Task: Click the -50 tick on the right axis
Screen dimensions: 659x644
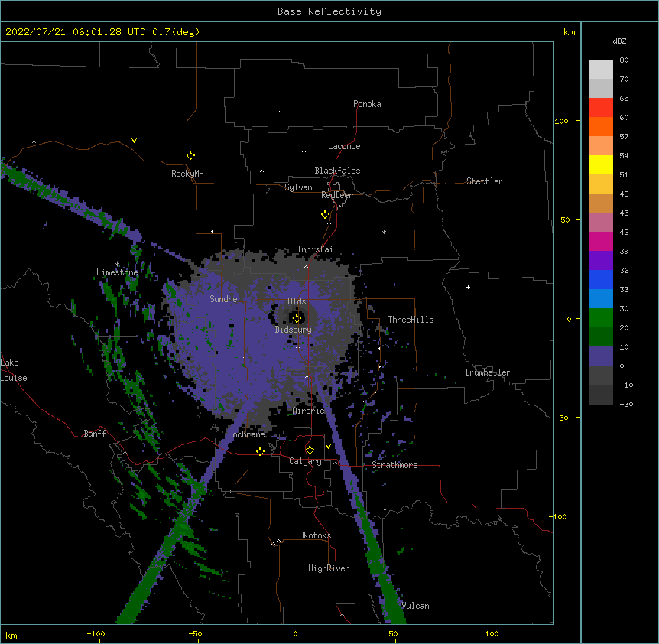Action: 561,418
